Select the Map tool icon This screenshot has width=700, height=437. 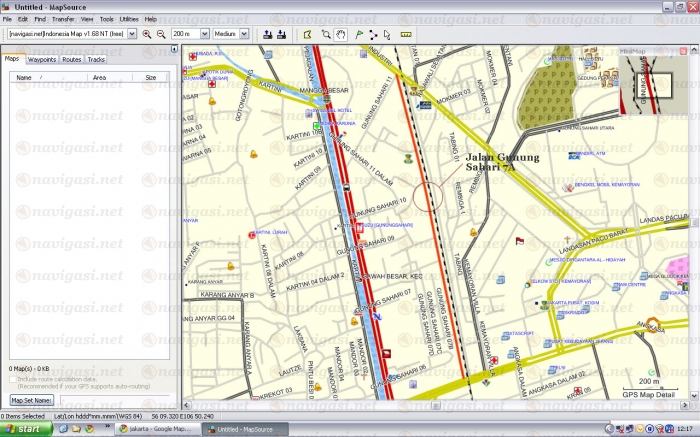click(308, 34)
